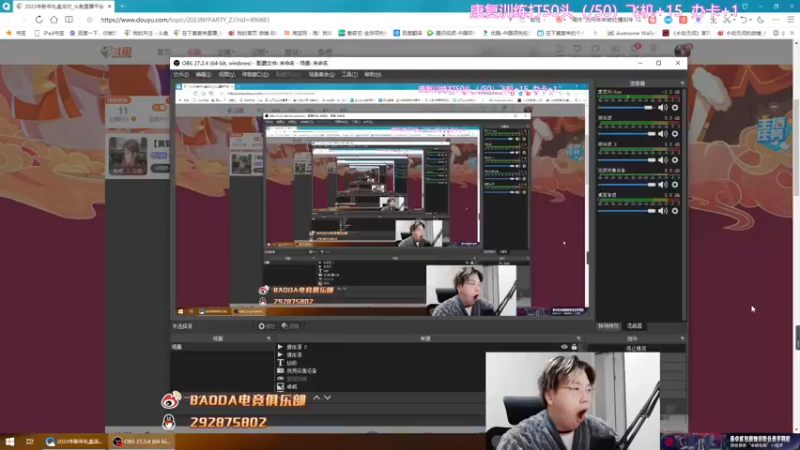Open OBS 帮助(H) menu
Screen dimensions: 800x450
pyautogui.click(x=373, y=74)
